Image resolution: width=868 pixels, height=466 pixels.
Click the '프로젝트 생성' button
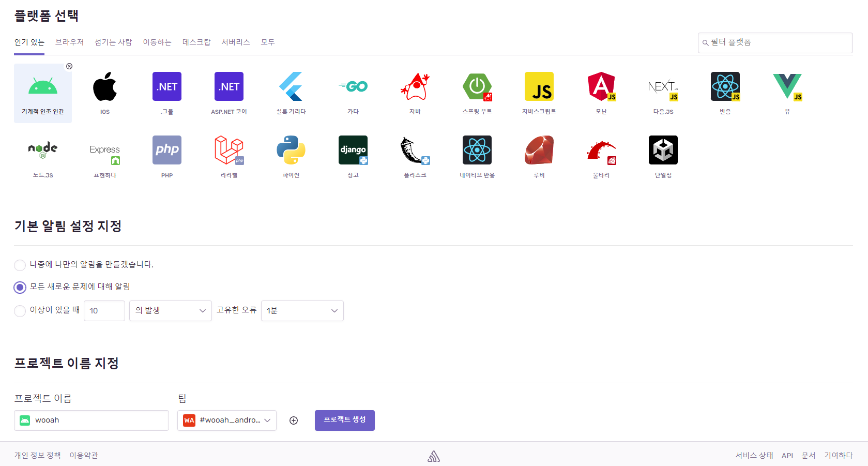click(345, 420)
